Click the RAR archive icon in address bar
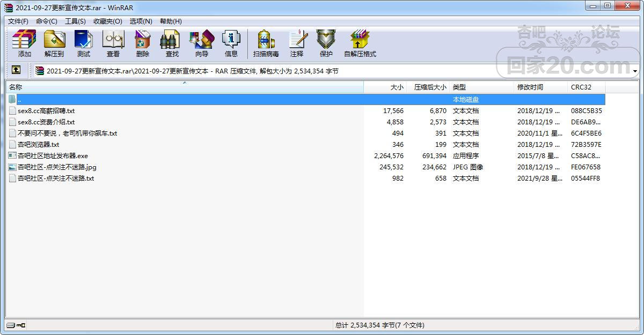This screenshot has height=335, width=644. point(40,71)
